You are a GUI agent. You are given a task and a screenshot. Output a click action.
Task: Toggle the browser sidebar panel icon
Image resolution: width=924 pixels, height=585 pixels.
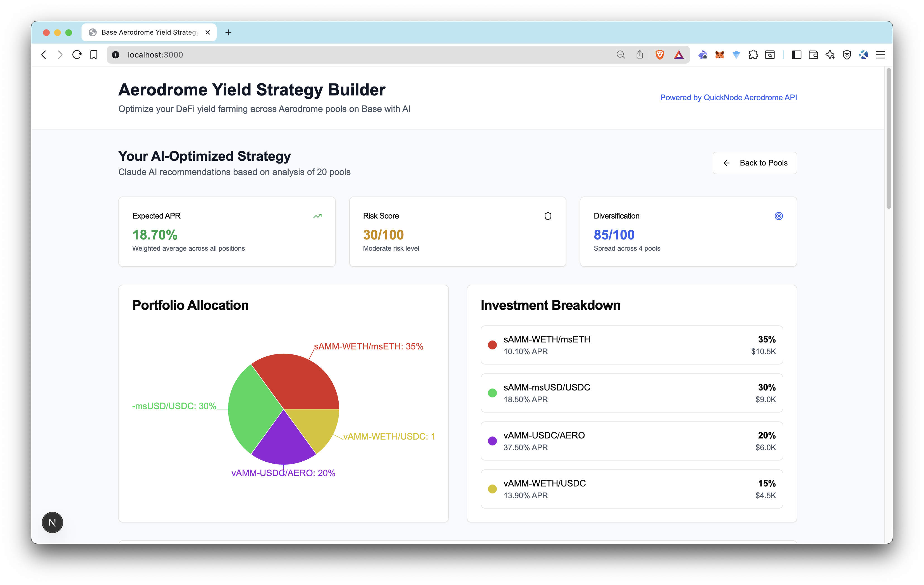coord(796,55)
